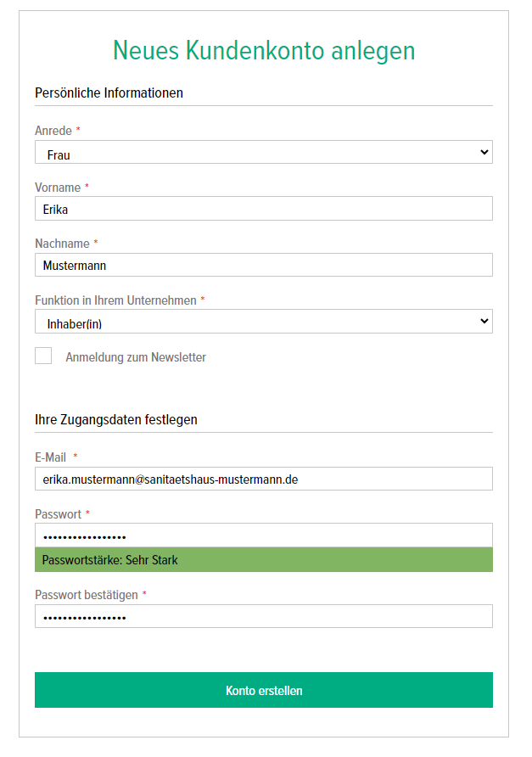This screenshot has height=757, width=532.
Task: Click the Neues Kundenkonto anlegen heading
Action: point(264,51)
